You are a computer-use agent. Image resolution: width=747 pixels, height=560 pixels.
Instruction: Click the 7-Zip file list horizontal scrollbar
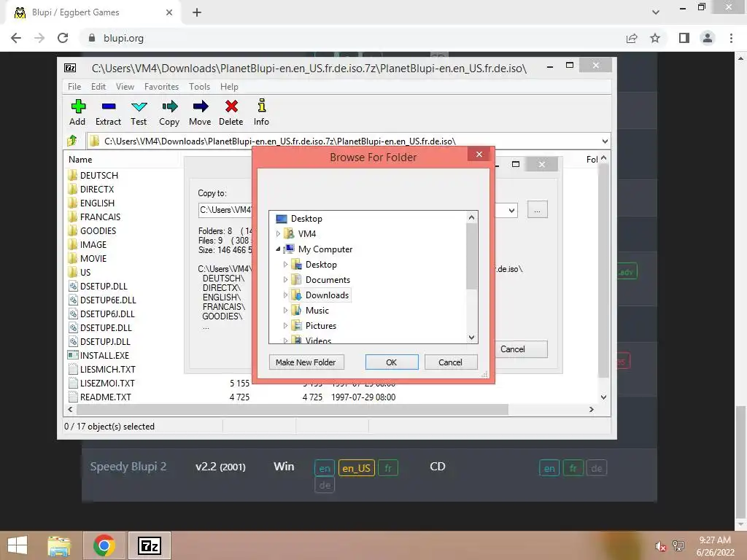tap(292, 409)
